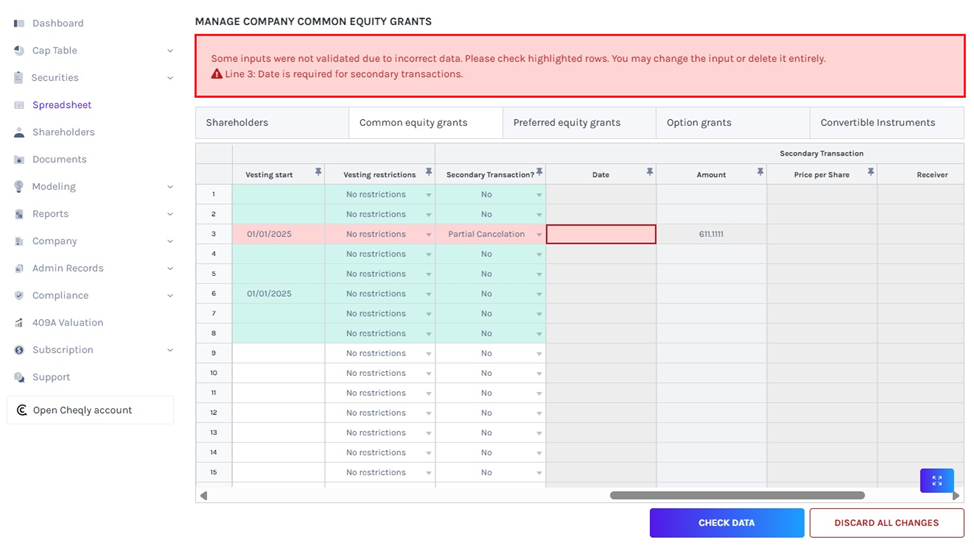Click the Dashboard icon in sidebar
The image size is (974, 545).
[19, 23]
